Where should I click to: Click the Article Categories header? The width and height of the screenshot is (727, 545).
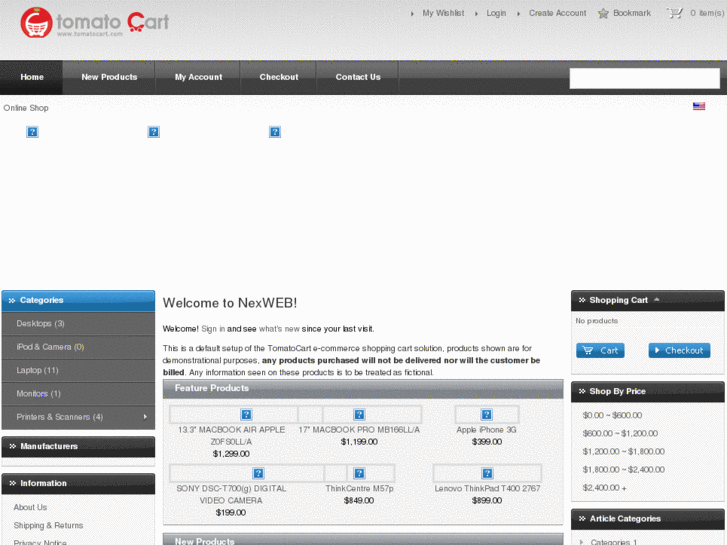(648, 519)
